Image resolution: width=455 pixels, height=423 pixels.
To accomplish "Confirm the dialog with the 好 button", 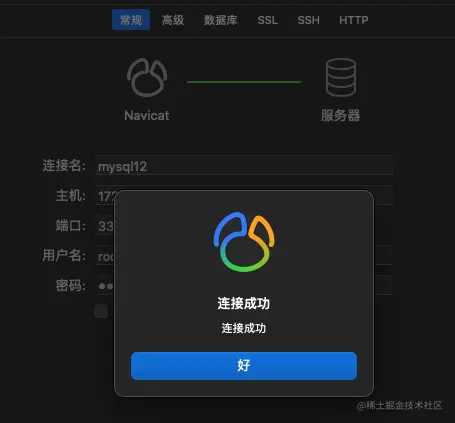I will (244, 366).
